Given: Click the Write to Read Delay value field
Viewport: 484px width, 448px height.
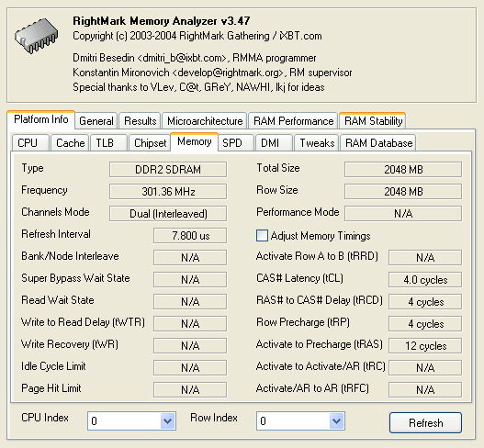Looking at the screenshot, I should [190, 324].
